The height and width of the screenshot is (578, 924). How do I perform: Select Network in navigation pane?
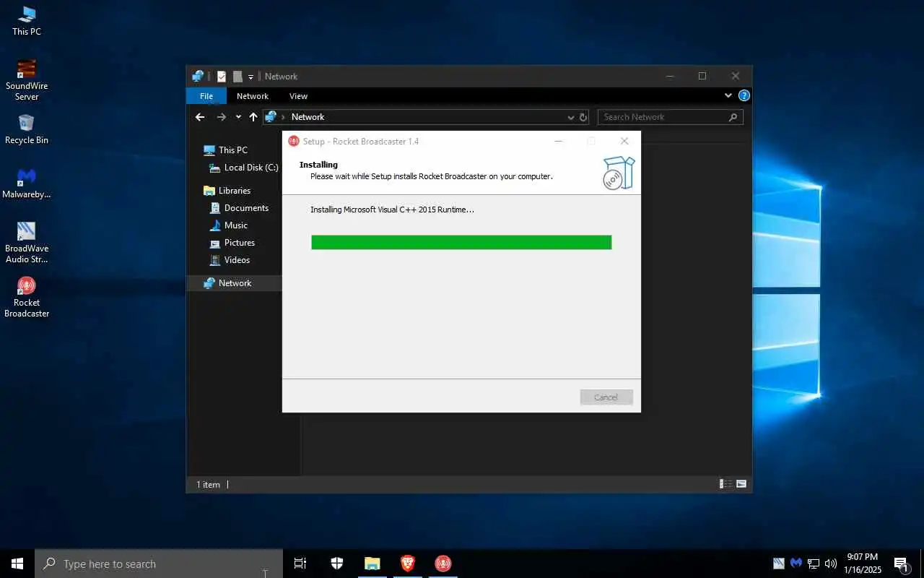[x=234, y=283]
